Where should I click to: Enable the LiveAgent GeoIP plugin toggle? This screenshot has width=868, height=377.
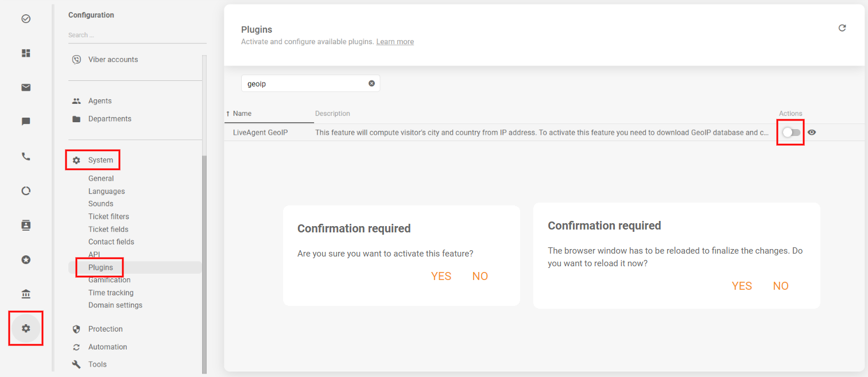(x=790, y=133)
